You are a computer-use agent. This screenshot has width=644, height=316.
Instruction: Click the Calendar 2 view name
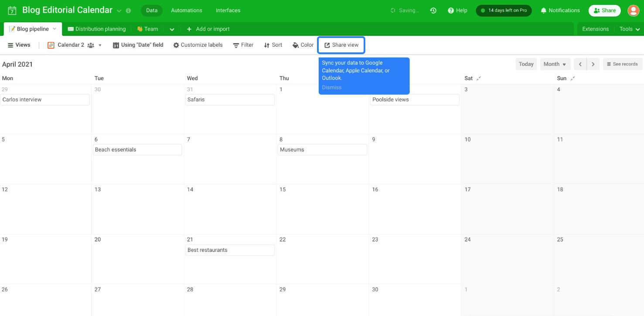[x=71, y=45]
